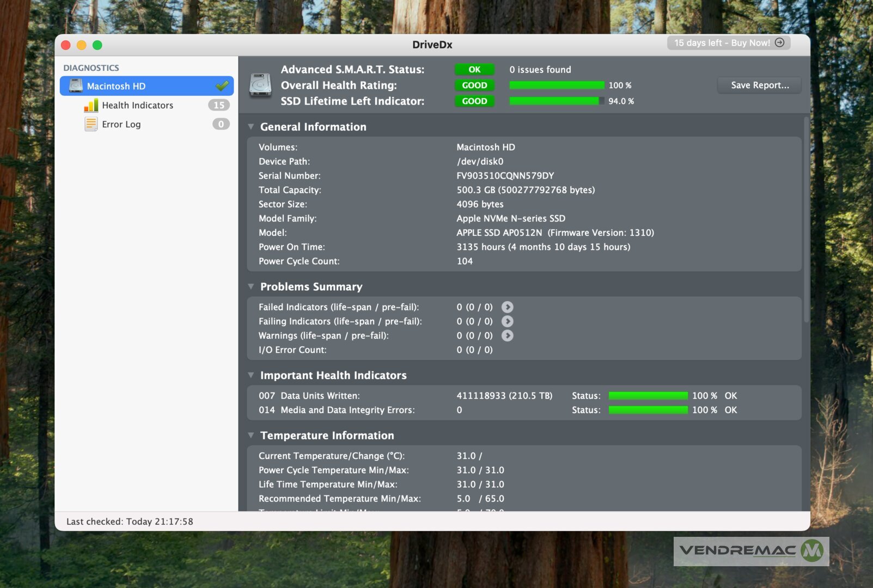Click the vertical scrollbar in details pane
The width and height of the screenshot is (873, 588).
click(x=806, y=218)
